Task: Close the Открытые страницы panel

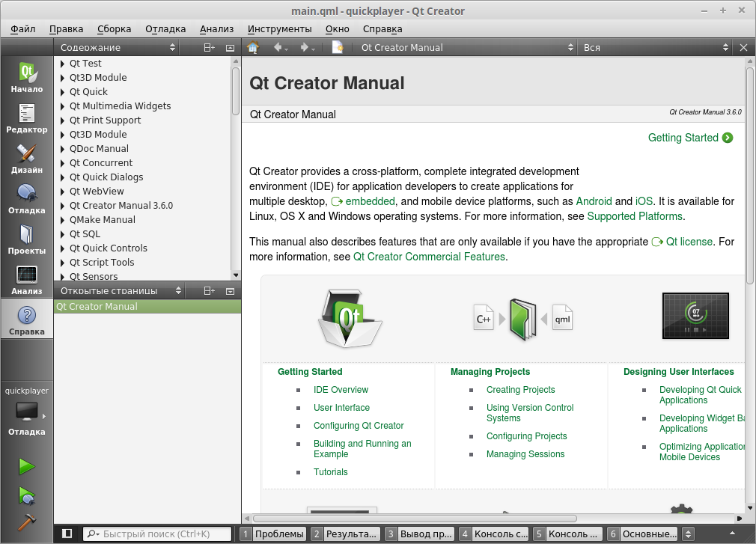Action: 230,290
